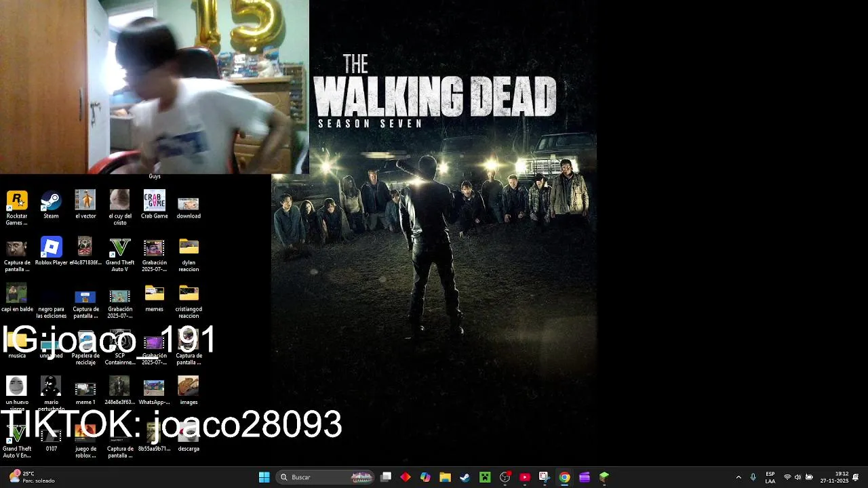Click the microphone tray icon
The width and height of the screenshot is (868, 488).
753,477
